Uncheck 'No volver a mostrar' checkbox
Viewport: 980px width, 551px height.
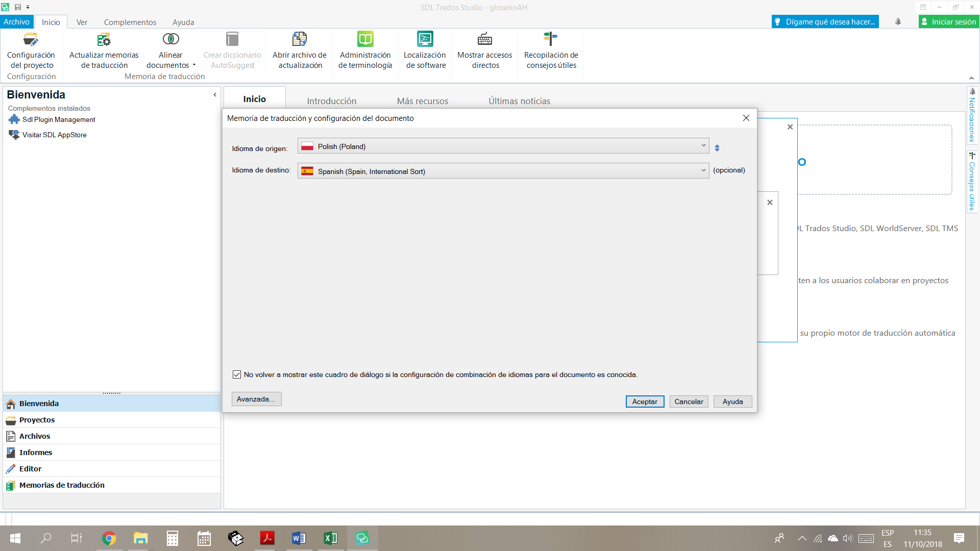[x=237, y=374]
